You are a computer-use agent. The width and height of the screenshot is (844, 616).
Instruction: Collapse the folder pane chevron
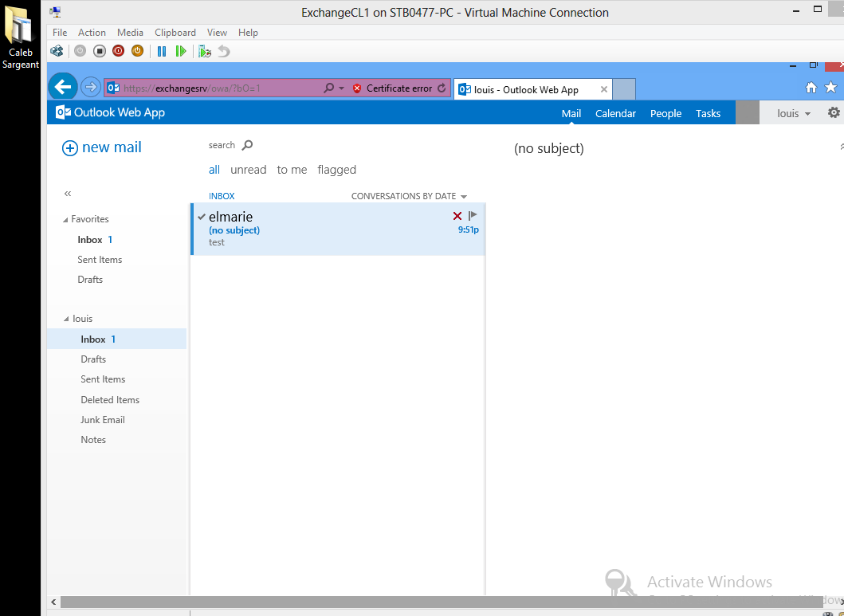coord(68,194)
